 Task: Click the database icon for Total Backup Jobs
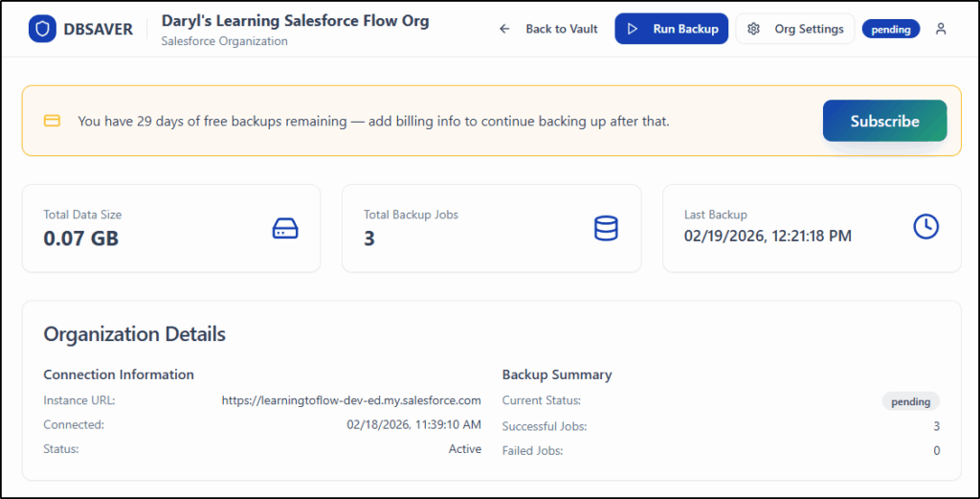[x=606, y=228]
